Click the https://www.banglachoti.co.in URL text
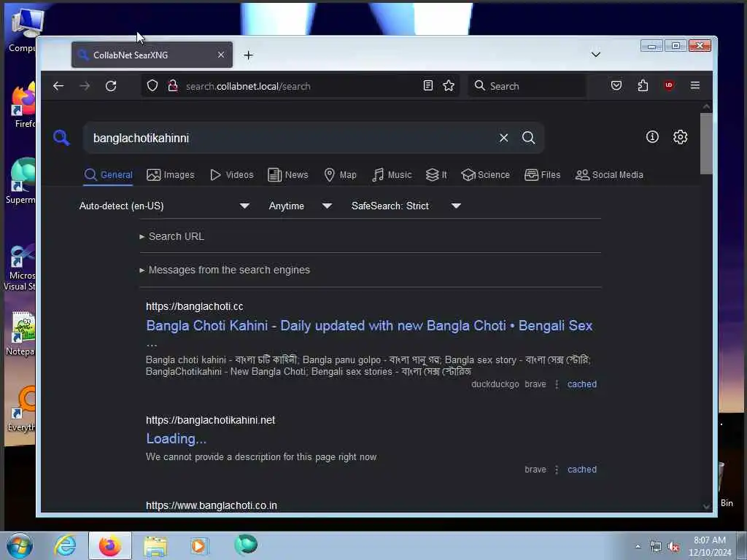 tap(211, 505)
